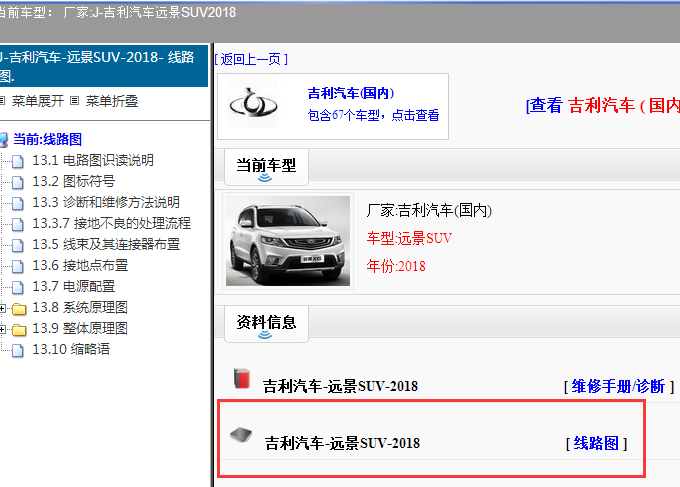The image size is (680, 487).
Task: Click the computer icon beside 当前:线路图
Action: (x=3, y=140)
